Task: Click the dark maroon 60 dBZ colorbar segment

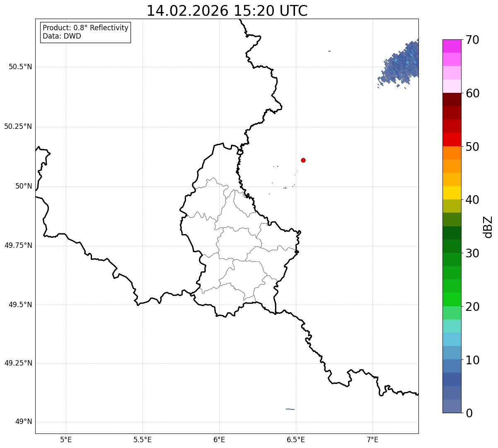Action: coord(452,99)
